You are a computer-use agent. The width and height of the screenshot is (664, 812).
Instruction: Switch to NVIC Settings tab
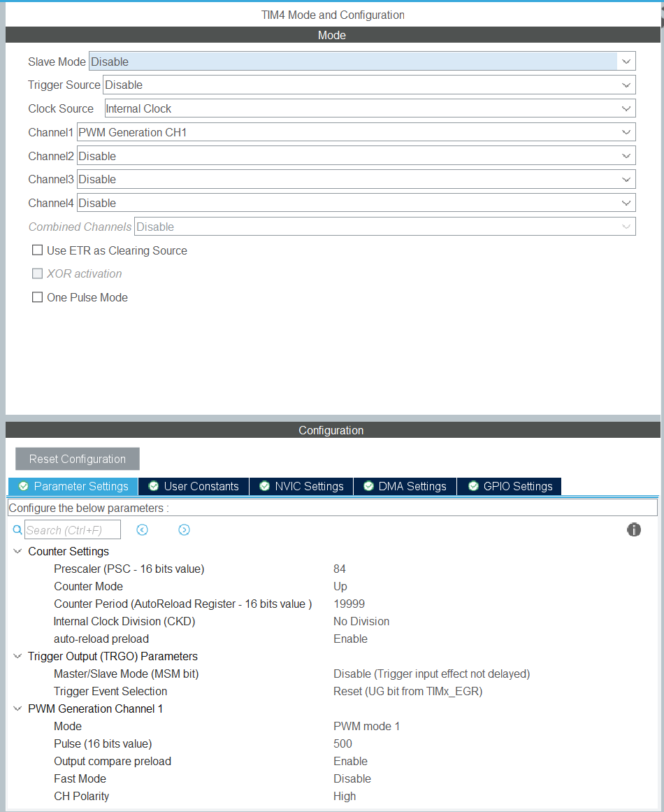point(301,486)
